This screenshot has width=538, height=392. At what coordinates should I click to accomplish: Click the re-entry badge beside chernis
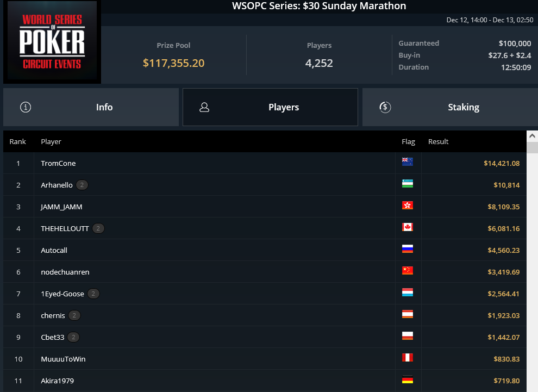(74, 315)
